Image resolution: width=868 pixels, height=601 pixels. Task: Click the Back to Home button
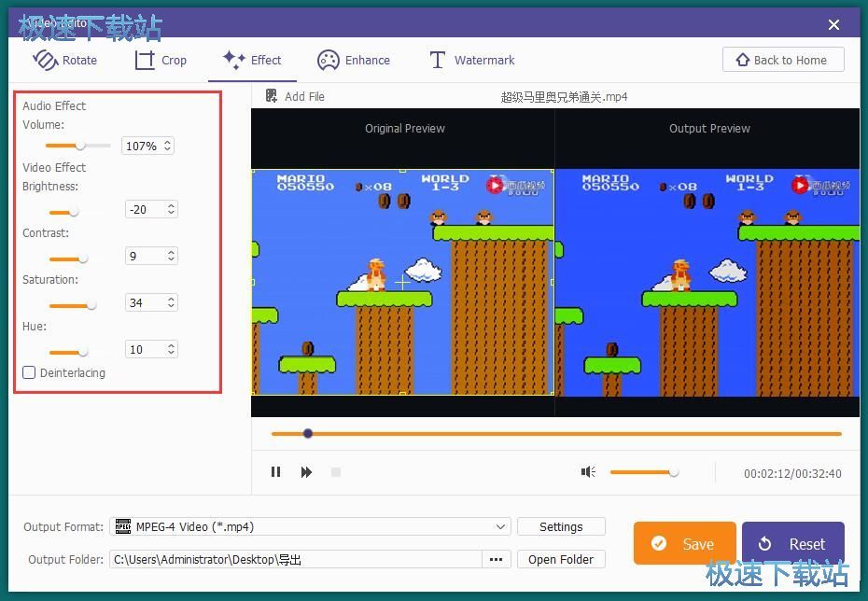coord(783,60)
